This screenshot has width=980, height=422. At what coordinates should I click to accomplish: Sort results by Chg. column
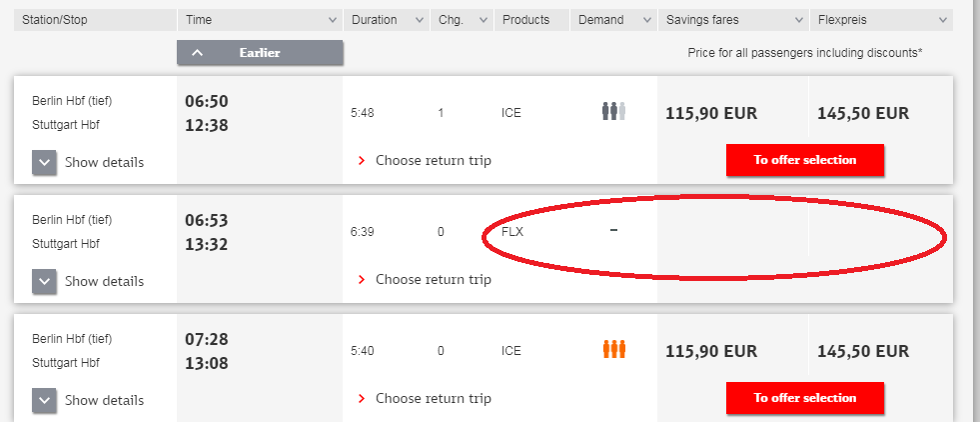[x=462, y=20]
